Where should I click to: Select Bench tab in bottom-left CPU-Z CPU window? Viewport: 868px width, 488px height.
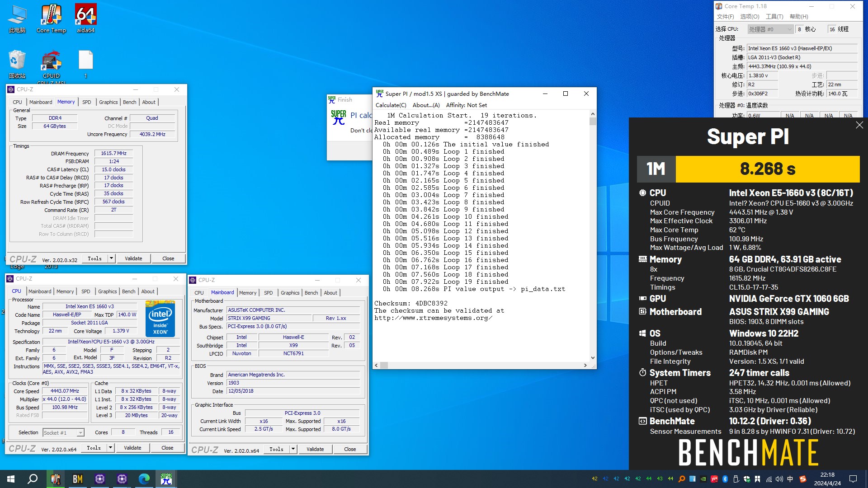pos(129,291)
